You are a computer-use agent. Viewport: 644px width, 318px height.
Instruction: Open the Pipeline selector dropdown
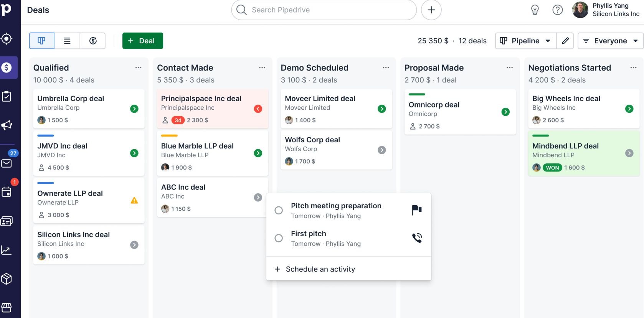526,41
